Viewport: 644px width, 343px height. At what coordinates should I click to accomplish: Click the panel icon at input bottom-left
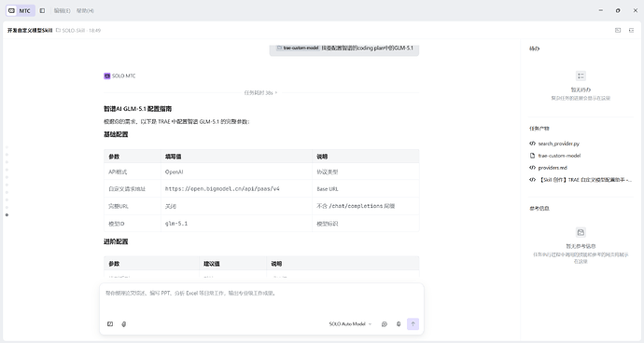click(x=110, y=324)
